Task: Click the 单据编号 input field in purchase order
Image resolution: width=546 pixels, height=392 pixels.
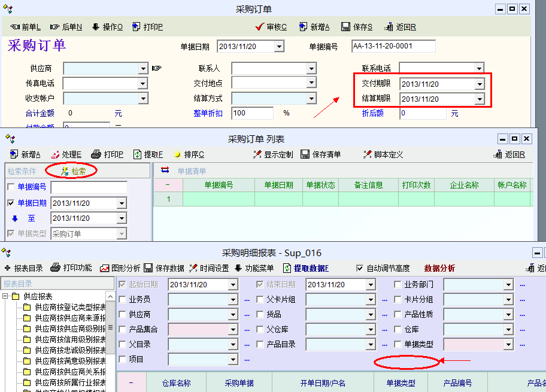Action: (393, 46)
